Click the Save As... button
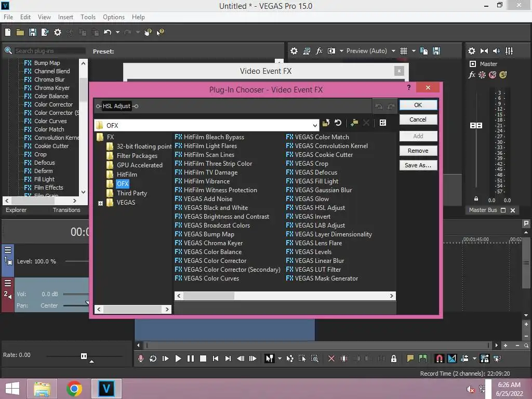Image resolution: width=532 pixels, height=399 pixels. click(x=418, y=165)
